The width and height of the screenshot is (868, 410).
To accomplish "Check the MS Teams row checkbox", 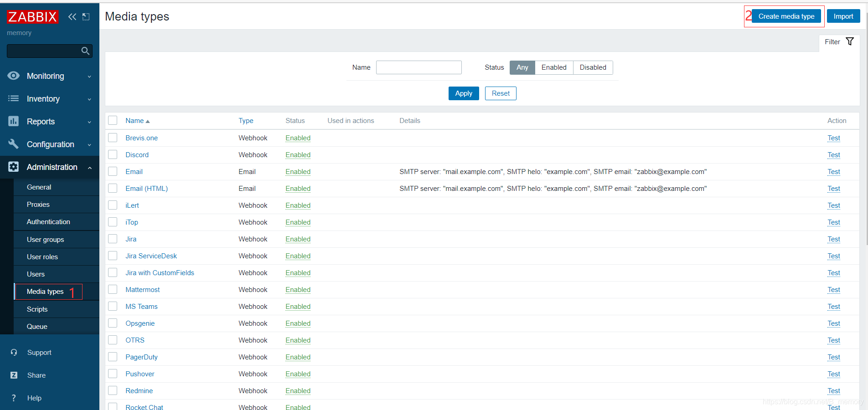I will 113,306.
